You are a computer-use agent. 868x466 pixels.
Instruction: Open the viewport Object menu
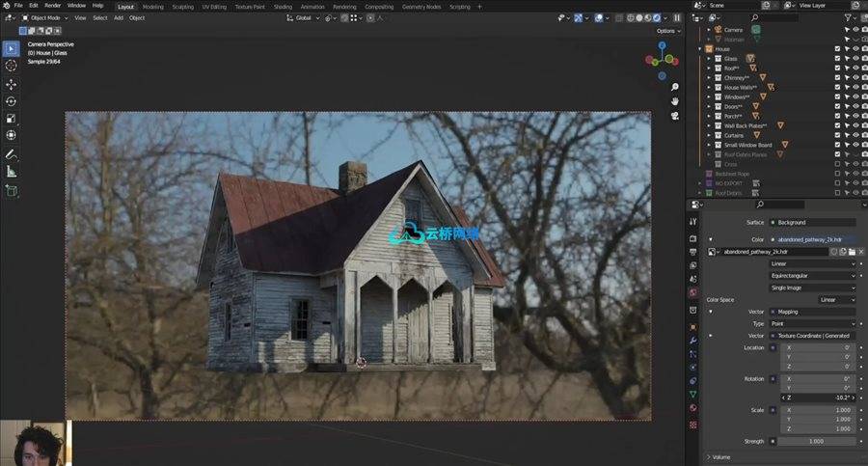[137, 17]
